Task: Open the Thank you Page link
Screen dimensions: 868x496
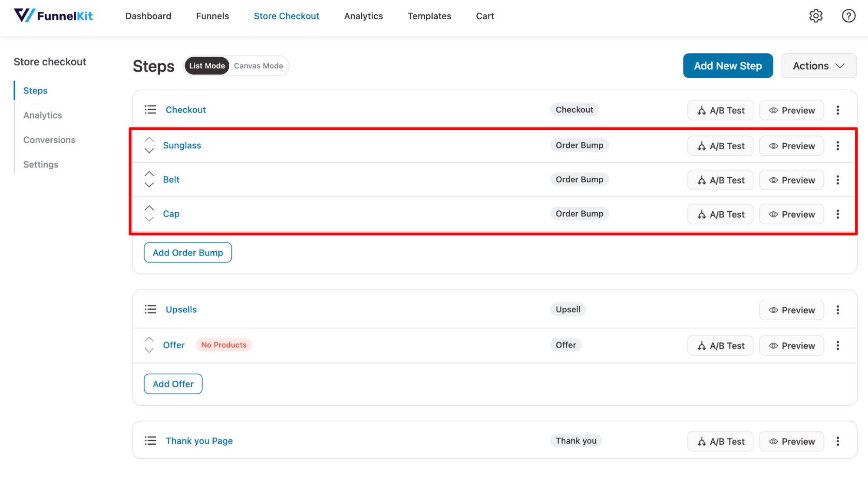Action: [199, 441]
